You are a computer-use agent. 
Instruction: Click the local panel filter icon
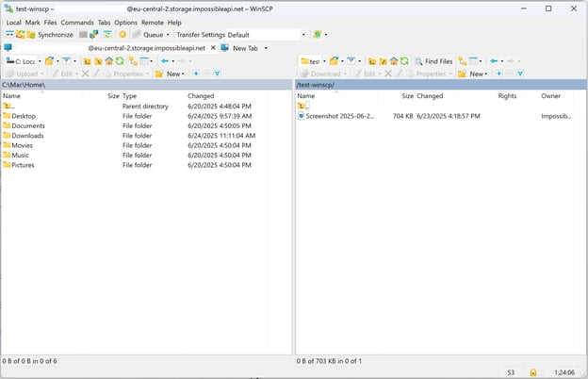66,60
